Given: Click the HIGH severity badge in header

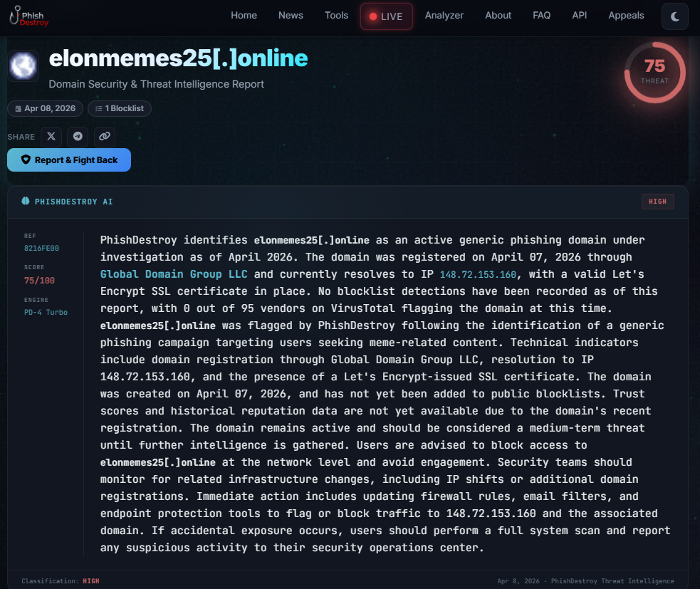Looking at the screenshot, I should click(x=657, y=202).
